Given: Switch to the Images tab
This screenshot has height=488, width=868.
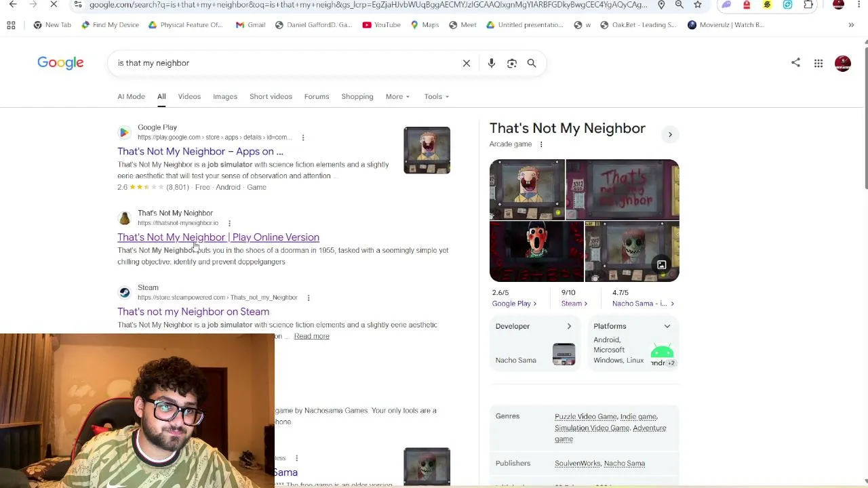Looking at the screenshot, I should point(225,96).
